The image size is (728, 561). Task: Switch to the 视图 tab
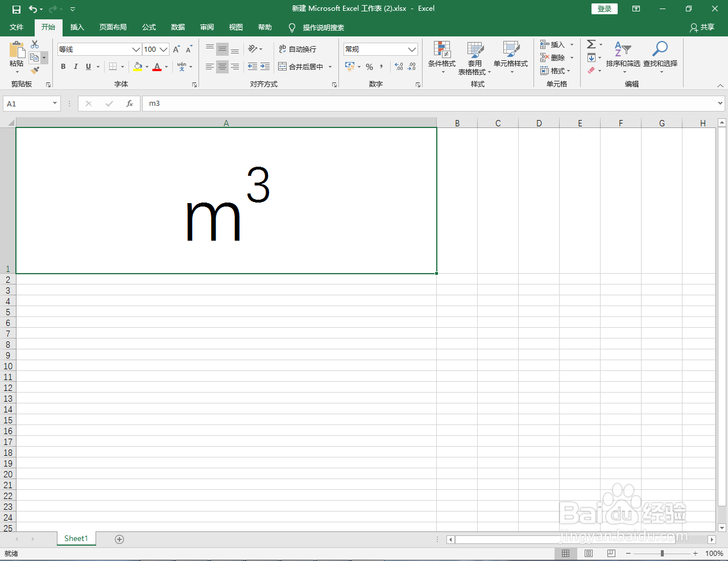point(236,27)
